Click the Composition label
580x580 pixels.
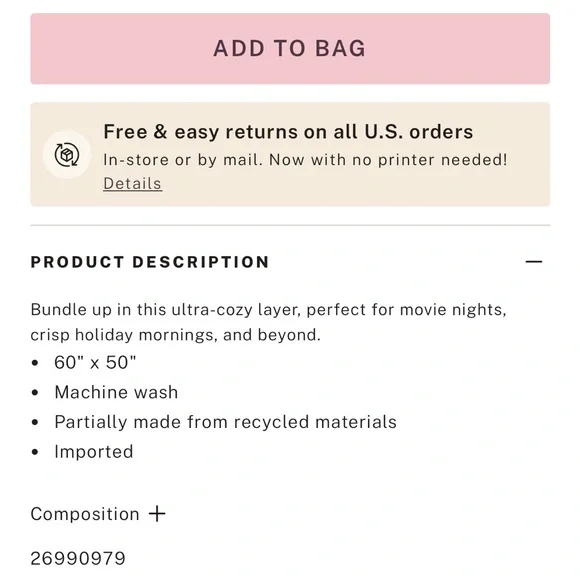[85, 514]
